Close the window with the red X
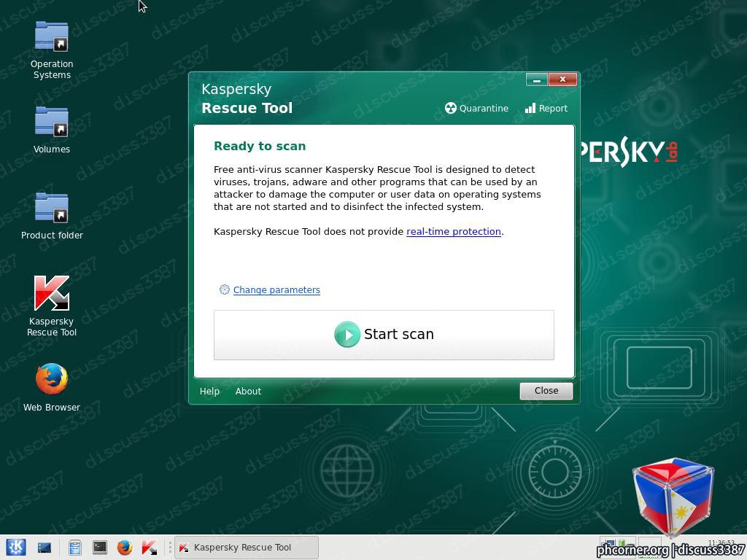 (562, 79)
